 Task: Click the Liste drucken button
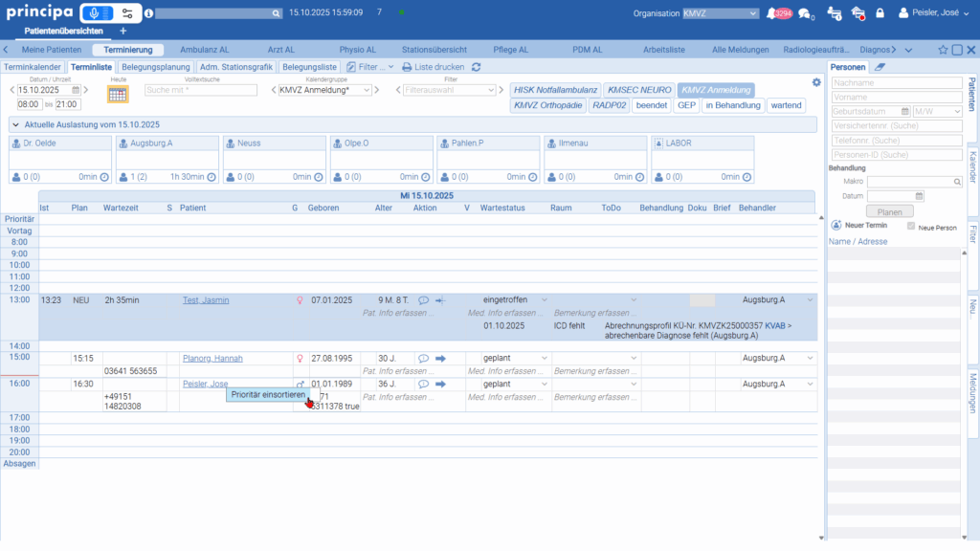point(433,67)
